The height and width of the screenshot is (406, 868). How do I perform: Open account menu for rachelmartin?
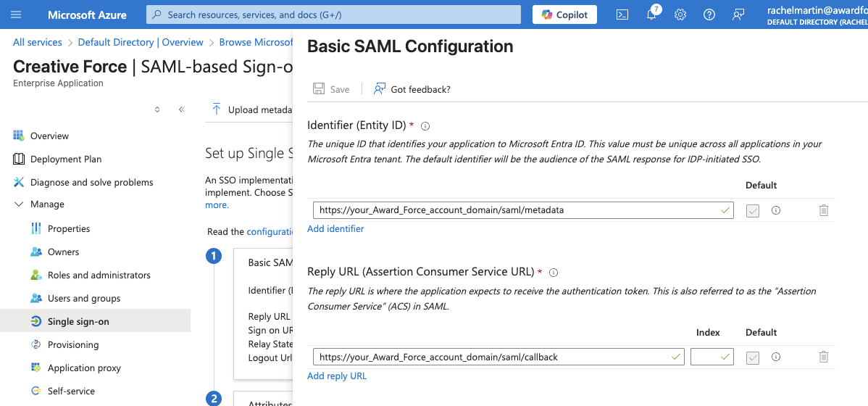(817, 15)
